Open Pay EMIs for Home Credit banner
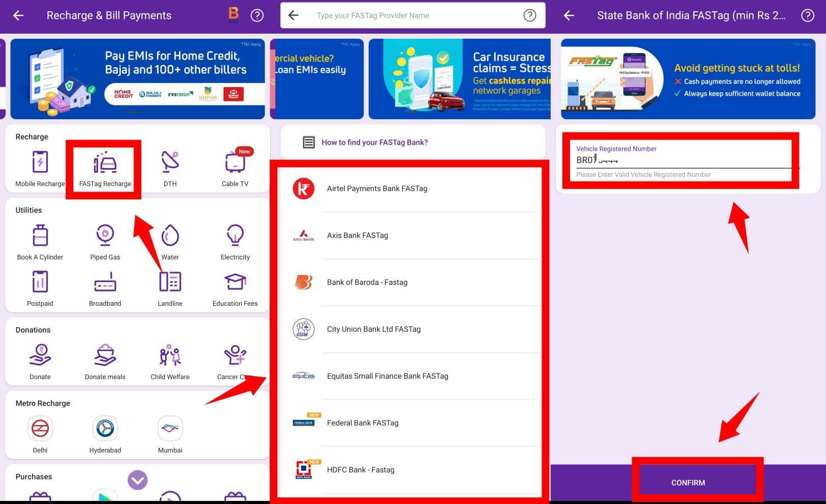This screenshot has height=504, width=826. click(138, 79)
